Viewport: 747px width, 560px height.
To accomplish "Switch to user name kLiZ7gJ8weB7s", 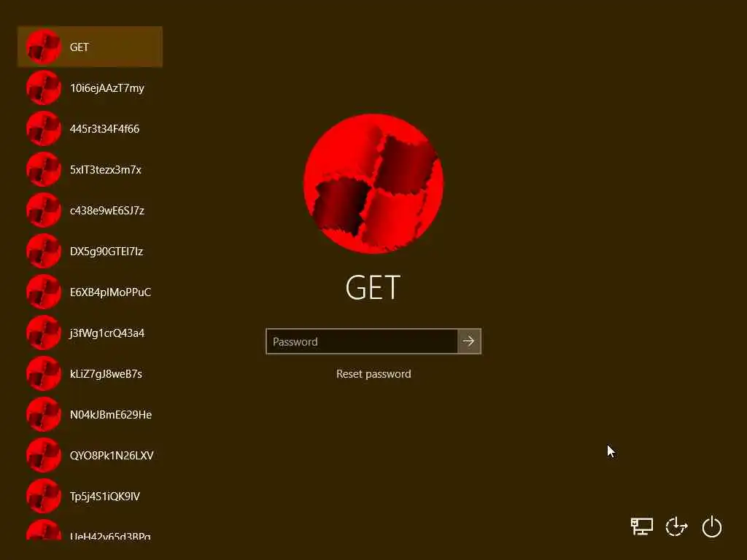I will pos(106,374).
